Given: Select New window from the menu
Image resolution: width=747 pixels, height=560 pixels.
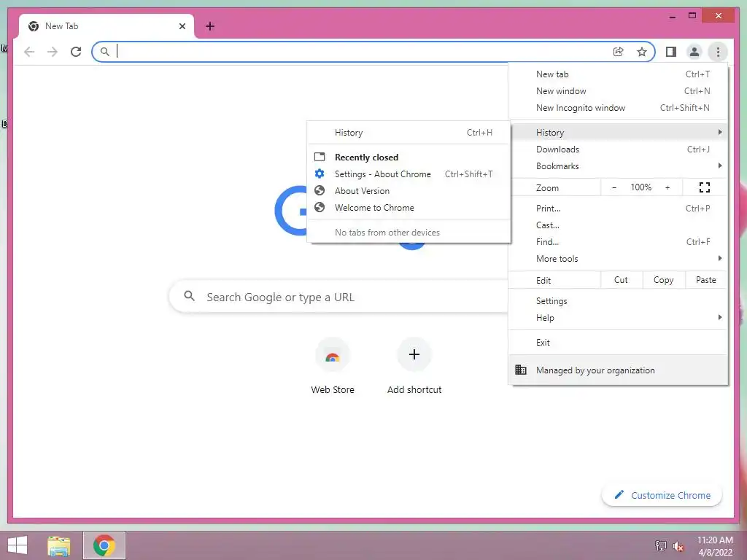Looking at the screenshot, I should click(618, 90).
